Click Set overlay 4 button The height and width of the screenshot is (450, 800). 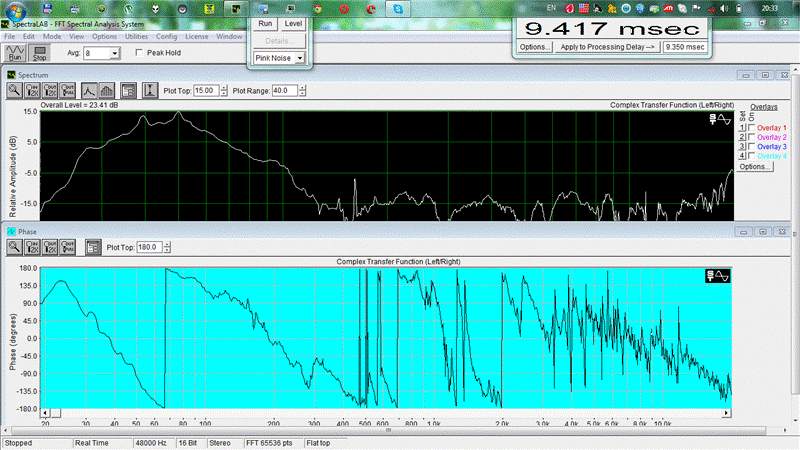[x=742, y=156]
